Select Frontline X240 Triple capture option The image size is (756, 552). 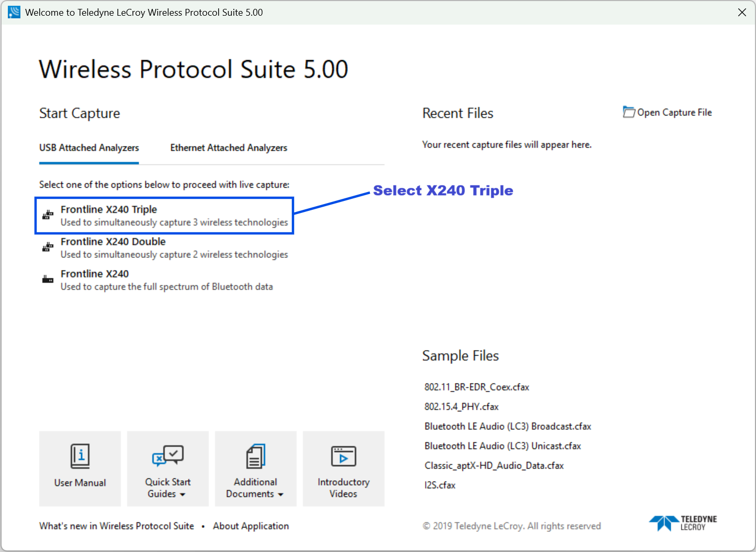coord(165,216)
